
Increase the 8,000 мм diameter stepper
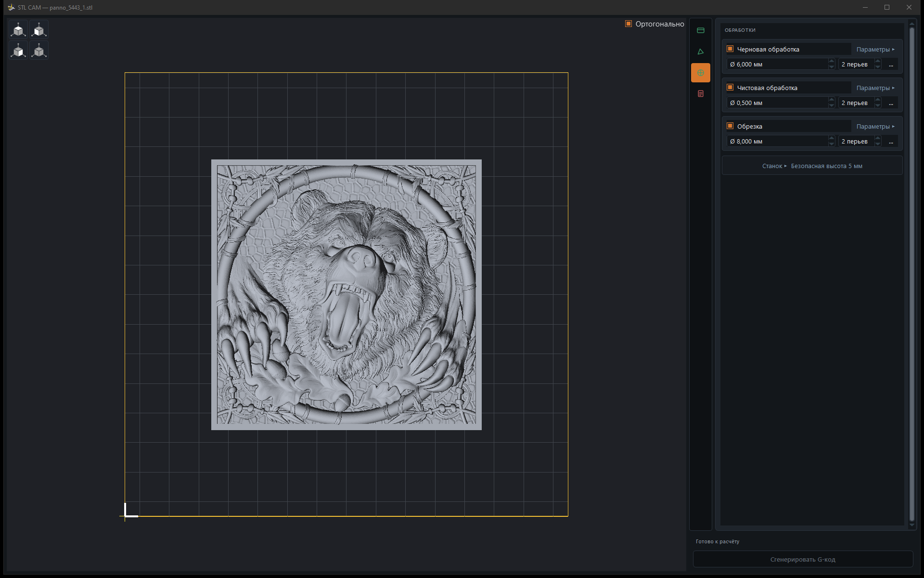[832, 138]
